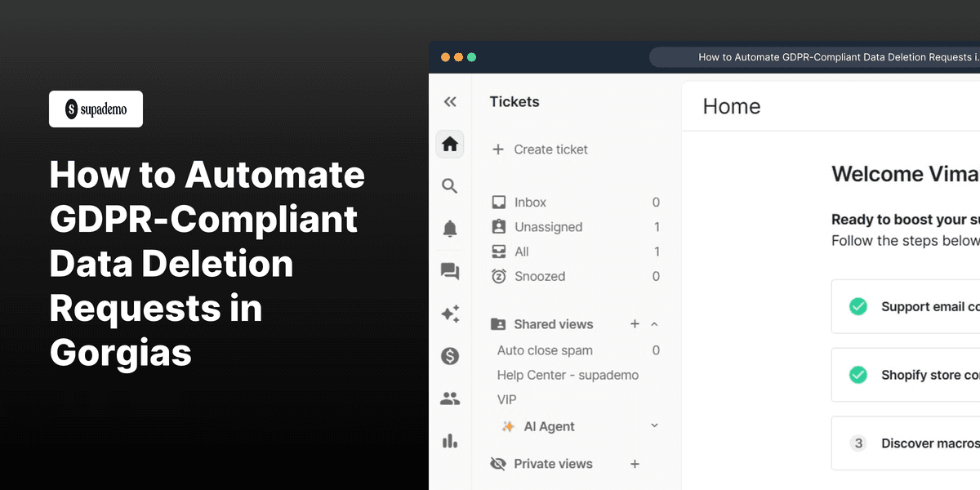Open the VIP shared view
Screen dimensions: 980x490
click(507, 399)
